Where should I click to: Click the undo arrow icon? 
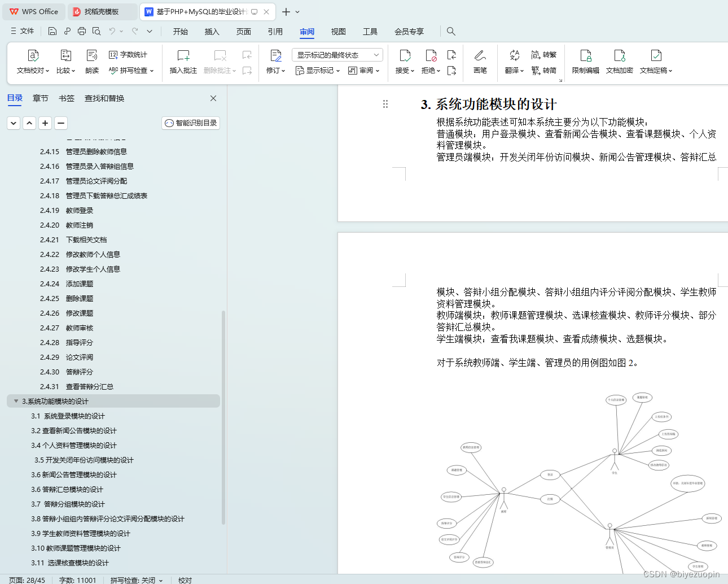click(x=112, y=31)
